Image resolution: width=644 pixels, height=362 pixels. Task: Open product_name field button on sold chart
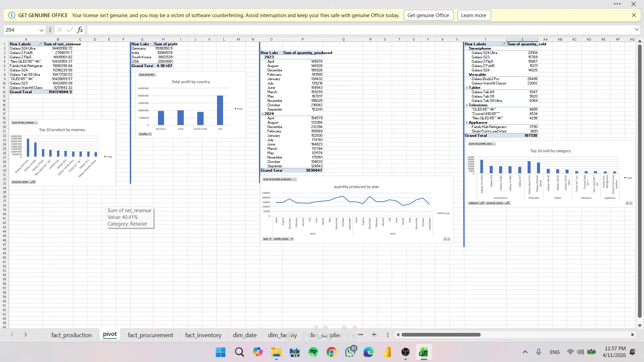498,203
